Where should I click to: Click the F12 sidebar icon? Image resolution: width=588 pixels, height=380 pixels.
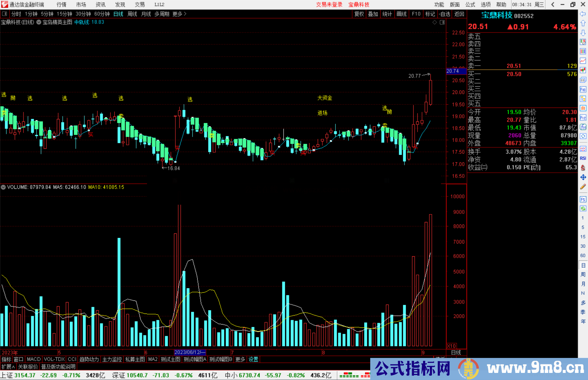tap(583, 118)
